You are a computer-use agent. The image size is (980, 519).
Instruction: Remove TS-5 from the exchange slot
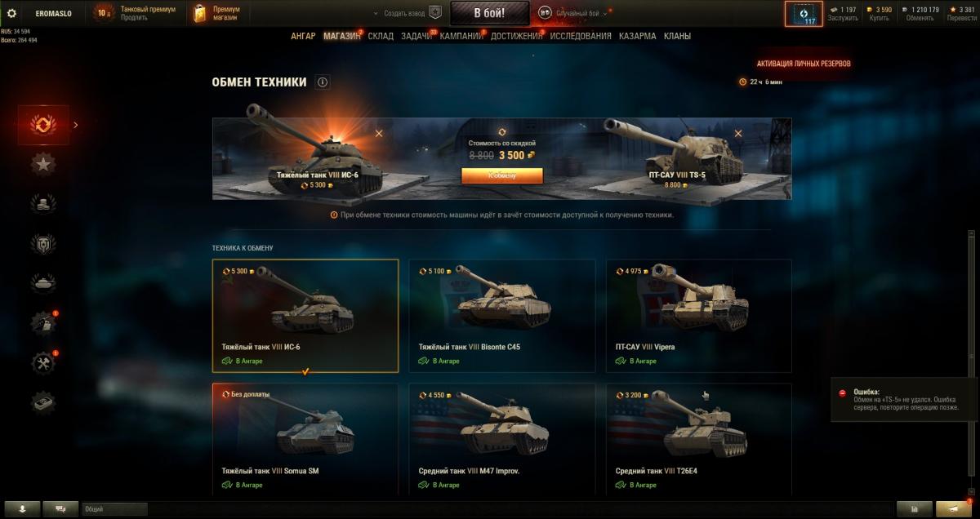738,133
